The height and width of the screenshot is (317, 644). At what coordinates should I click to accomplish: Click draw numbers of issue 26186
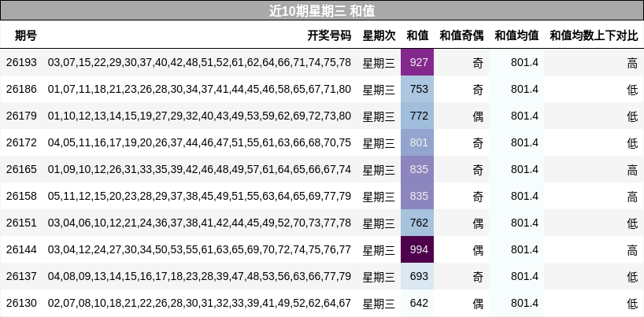tap(200, 89)
